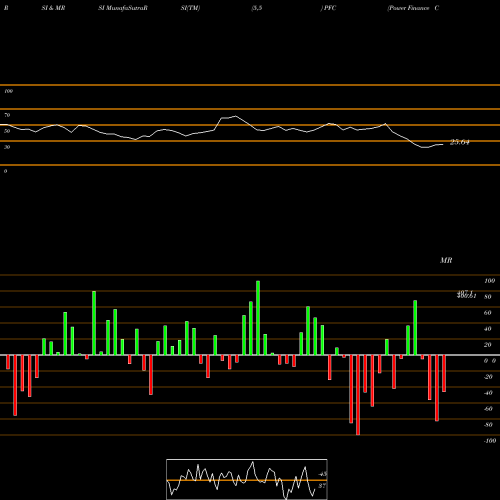Viewport: 500px width, 500px height.
Task: Click the tallest green MR histogram bar
Action: click(258, 318)
